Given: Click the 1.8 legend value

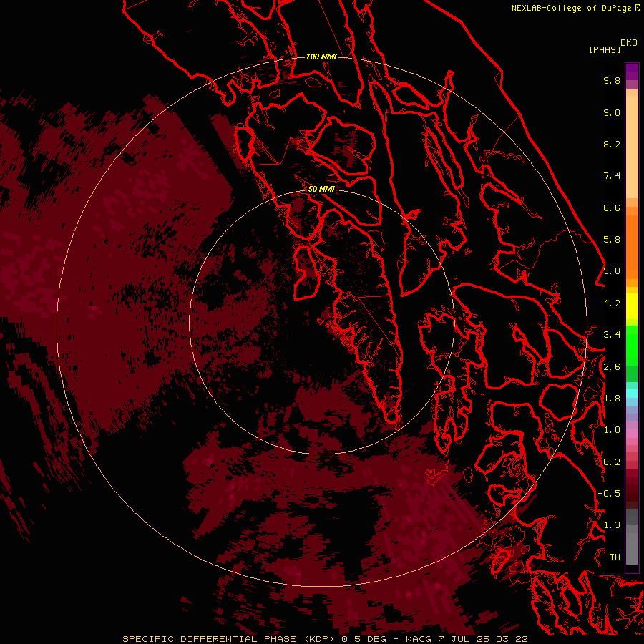Looking at the screenshot, I should click(x=612, y=399).
